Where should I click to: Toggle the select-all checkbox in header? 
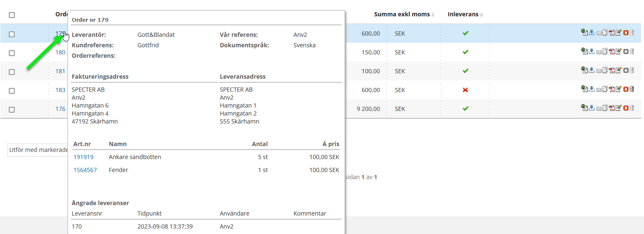(x=12, y=15)
